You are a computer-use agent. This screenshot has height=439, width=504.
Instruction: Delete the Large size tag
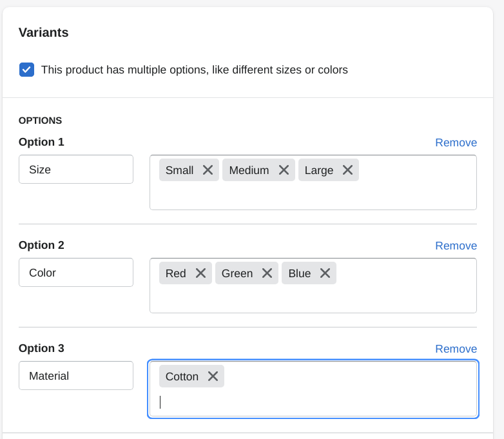347,170
